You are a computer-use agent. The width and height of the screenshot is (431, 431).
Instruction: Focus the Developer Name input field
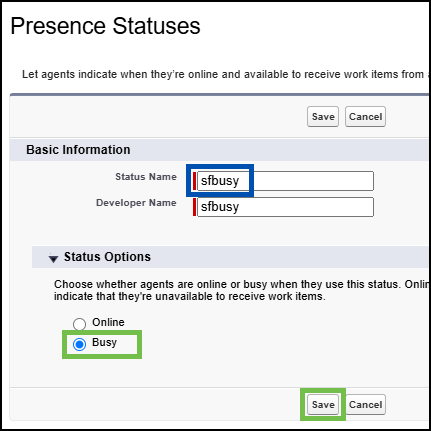tap(285, 207)
